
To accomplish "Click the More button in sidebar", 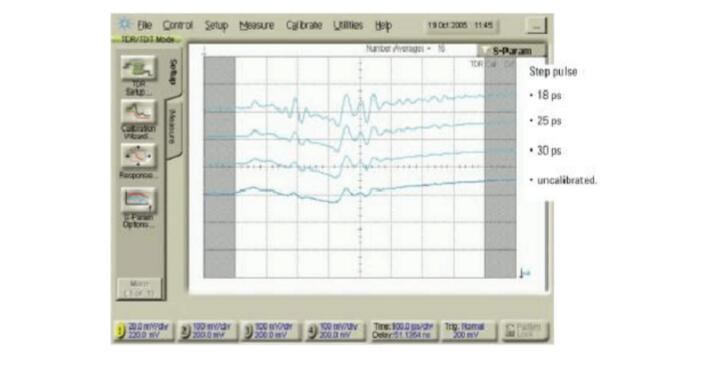I will (139, 289).
